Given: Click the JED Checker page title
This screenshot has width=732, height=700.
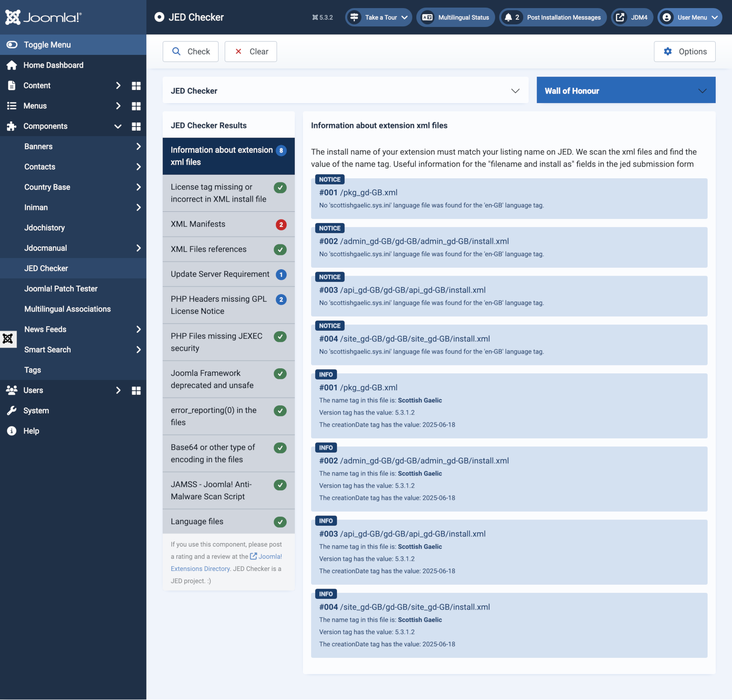Looking at the screenshot, I should (x=196, y=17).
